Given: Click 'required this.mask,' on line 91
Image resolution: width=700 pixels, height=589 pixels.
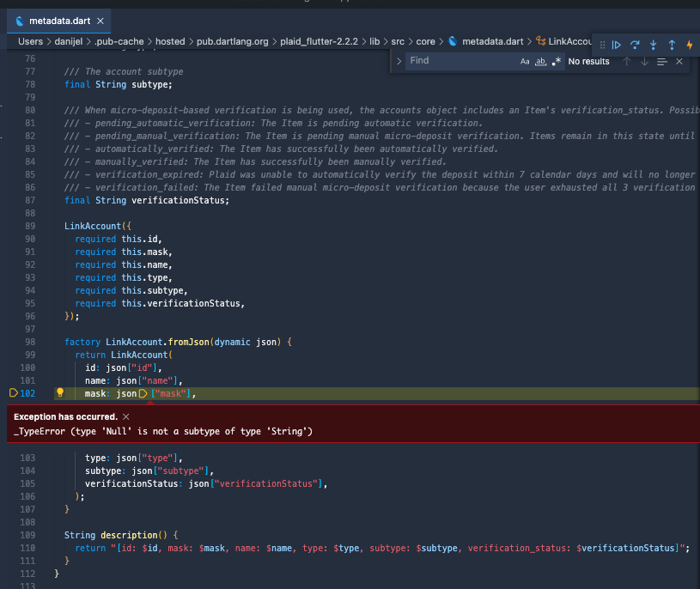Looking at the screenshot, I should (x=124, y=252).
